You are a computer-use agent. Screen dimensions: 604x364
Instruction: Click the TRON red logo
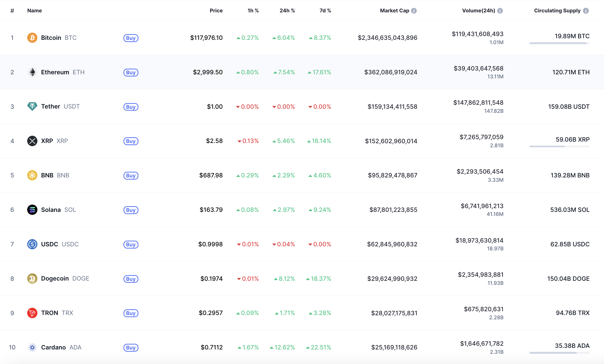[32, 313]
